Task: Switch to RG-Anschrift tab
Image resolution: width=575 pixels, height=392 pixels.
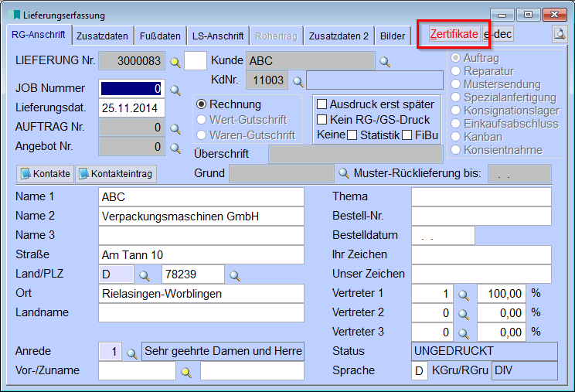Action: [x=39, y=35]
